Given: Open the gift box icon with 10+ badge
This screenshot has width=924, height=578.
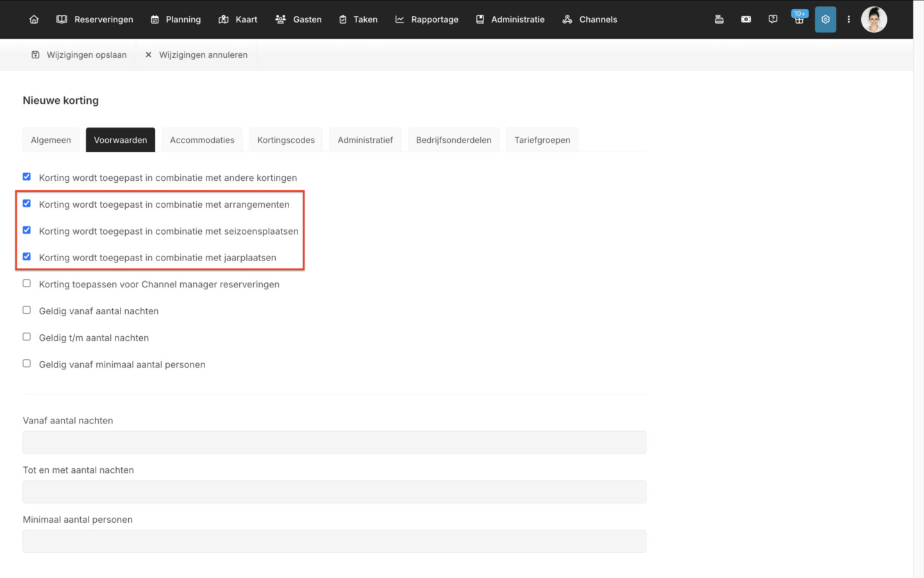Looking at the screenshot, I should [x=799, y=19].
